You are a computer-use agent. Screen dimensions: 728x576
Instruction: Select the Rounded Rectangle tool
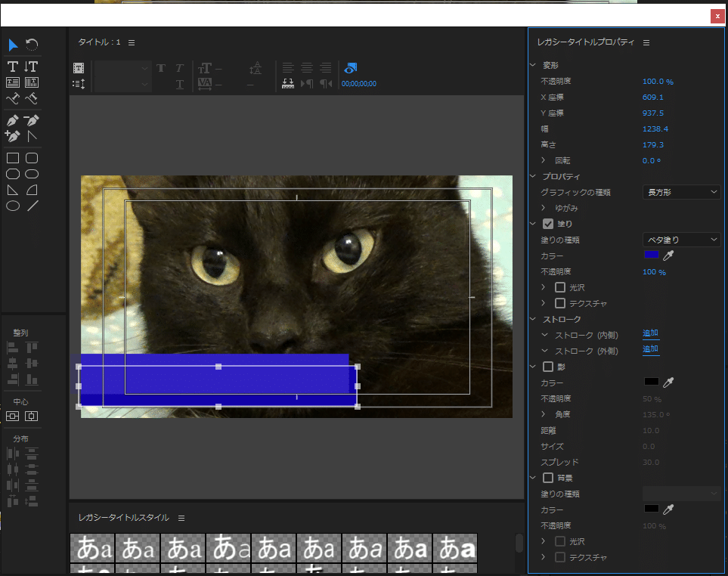[32, 158]
